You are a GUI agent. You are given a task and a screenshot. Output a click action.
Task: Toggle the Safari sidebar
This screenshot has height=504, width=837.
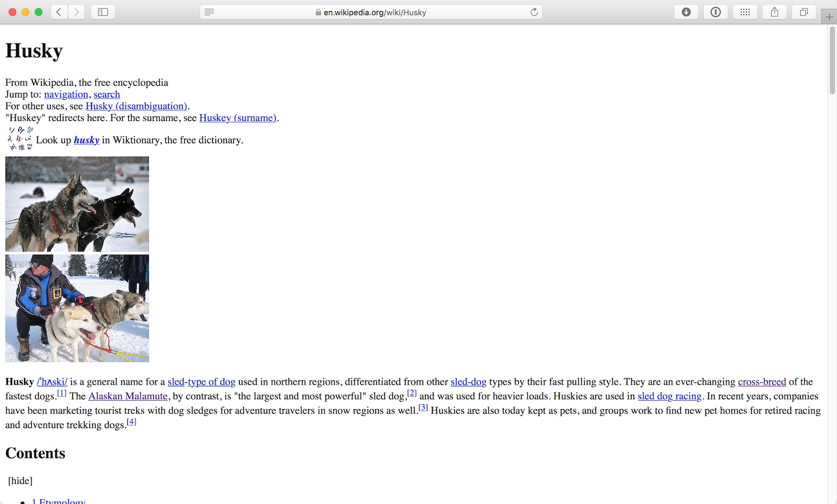103,11
